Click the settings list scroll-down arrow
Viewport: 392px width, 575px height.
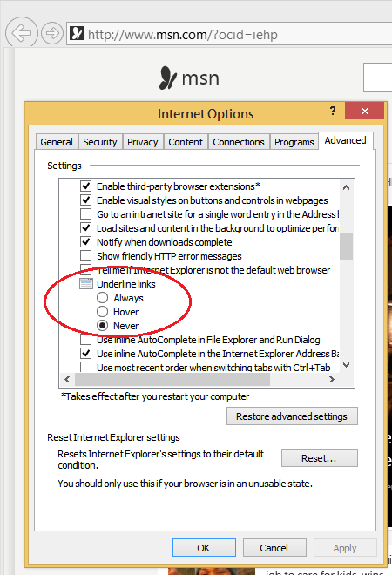[346, 365]
